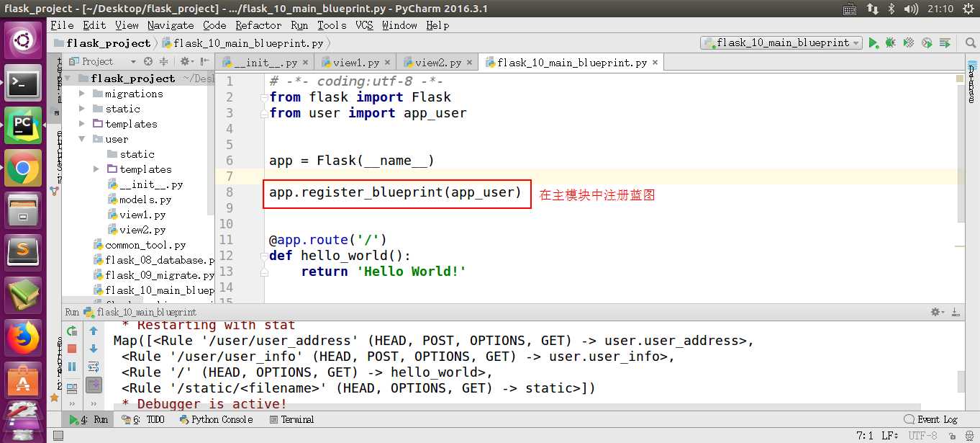Toggle tool window buttons in status bar corner

[x=58, y=436]
